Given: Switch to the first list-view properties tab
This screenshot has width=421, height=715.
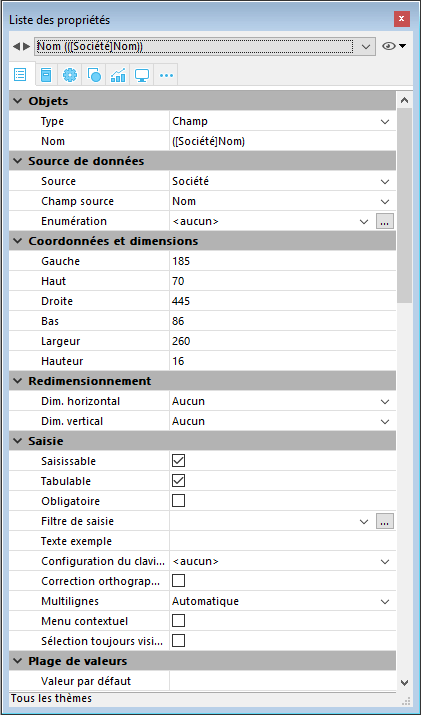Looking at the screenshot, I should pyautogui.click(x=21, y=74).
